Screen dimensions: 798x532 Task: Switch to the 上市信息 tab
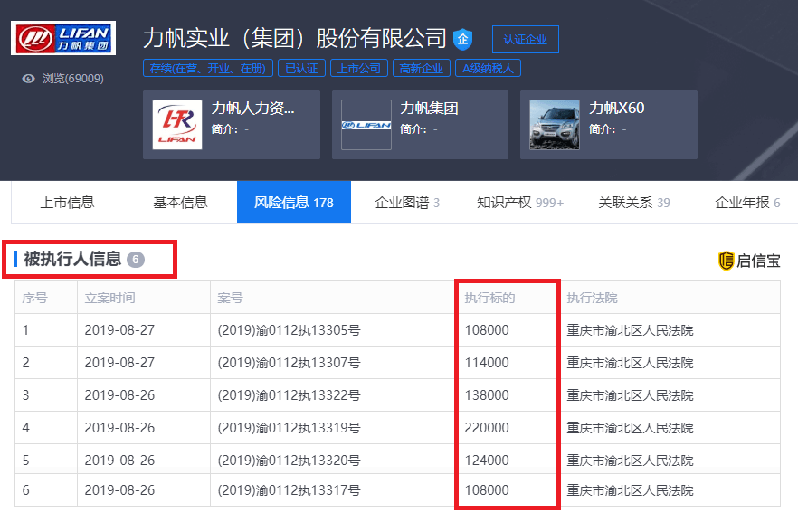(68, 203)
